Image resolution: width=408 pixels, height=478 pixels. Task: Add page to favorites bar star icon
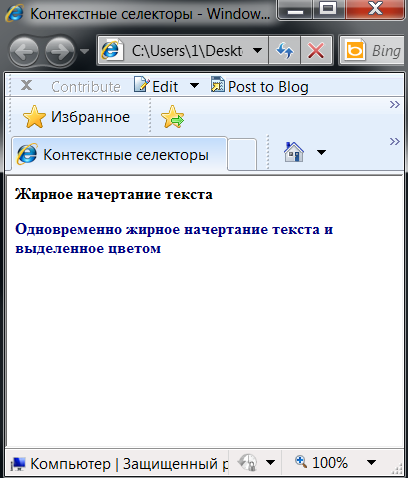pyautogui.click(x=172, y=117)
